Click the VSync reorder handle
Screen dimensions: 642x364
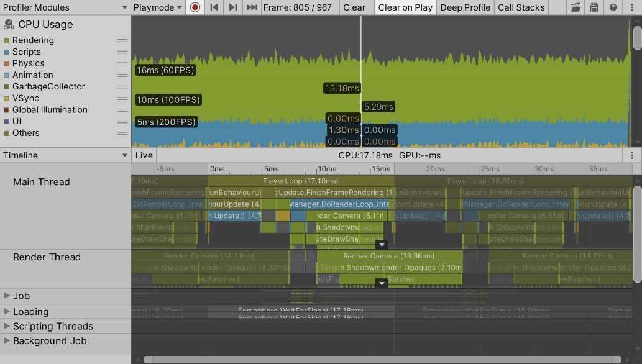122,99
